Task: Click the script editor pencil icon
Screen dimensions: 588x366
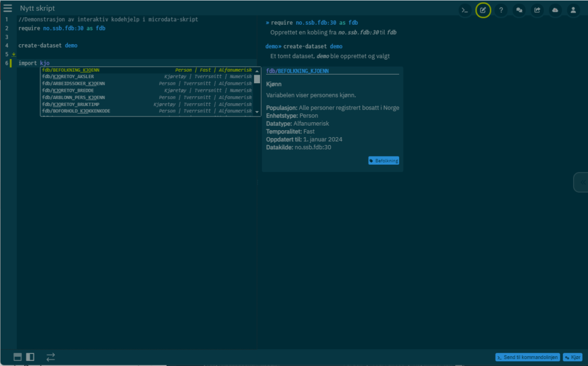Action: point(483,10)
